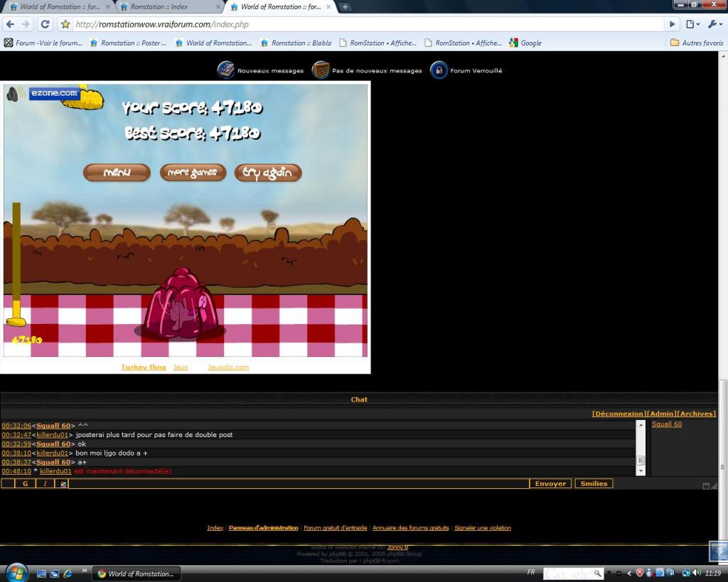Open the Jonny B theme author link
728x582 pixels.
[398, 547]
